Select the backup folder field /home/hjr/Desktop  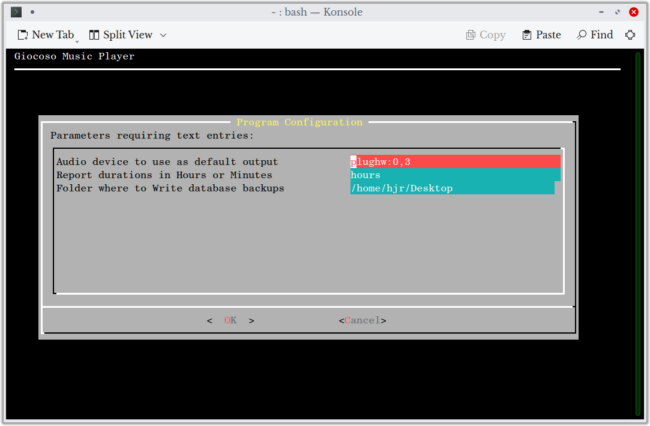coord(452,188)
